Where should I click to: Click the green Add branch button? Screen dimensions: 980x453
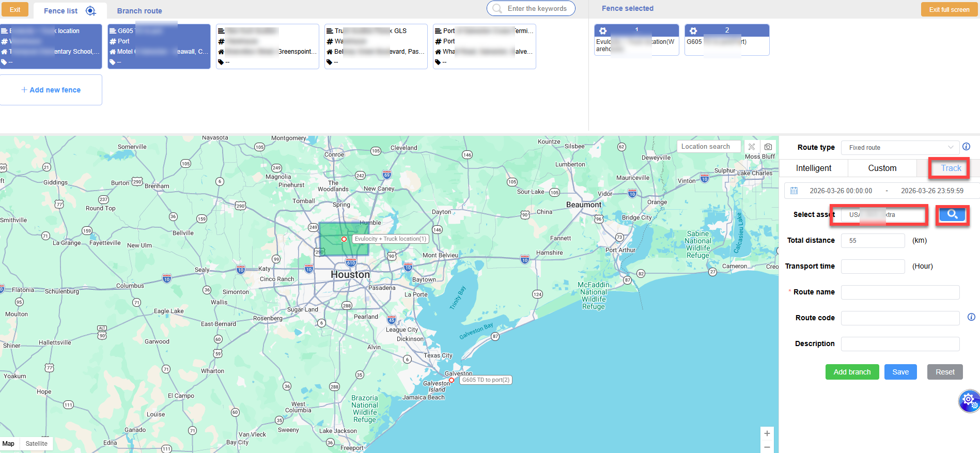(852, 372)
